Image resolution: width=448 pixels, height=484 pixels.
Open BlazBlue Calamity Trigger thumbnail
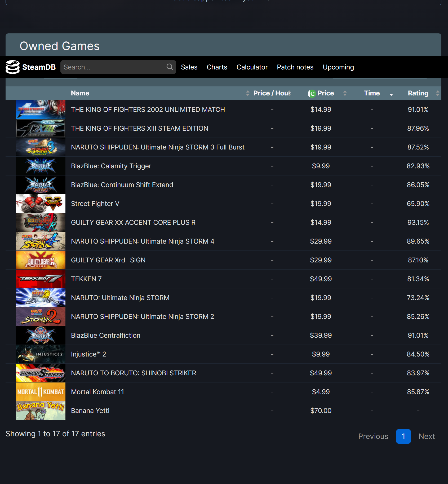pyautogui.click(x=41, y=166)
